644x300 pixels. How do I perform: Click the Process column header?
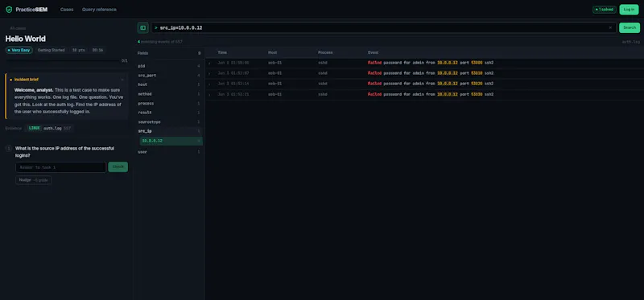325,52
